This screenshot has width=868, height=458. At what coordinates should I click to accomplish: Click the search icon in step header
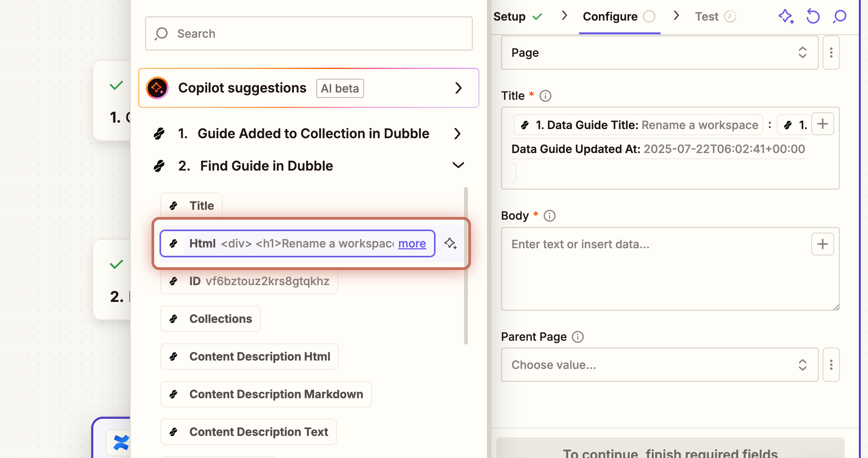[839, 16]
